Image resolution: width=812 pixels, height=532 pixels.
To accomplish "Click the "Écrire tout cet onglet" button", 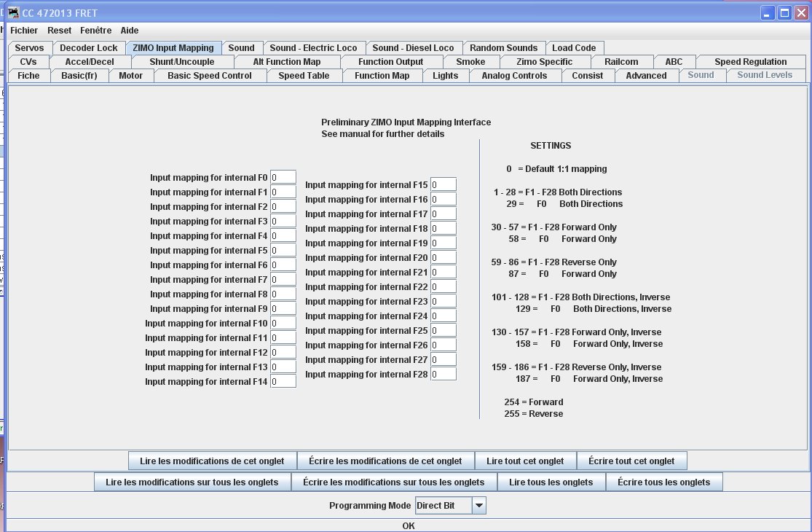I will 632,461.
